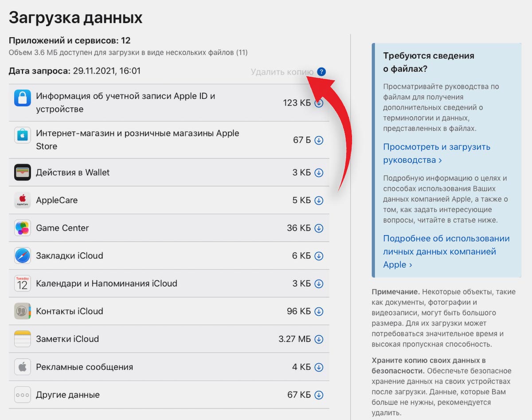The height and width of the screenshot is (420, 532).
Task: Download the Заметки iCloud file
Action: point(319,339)
